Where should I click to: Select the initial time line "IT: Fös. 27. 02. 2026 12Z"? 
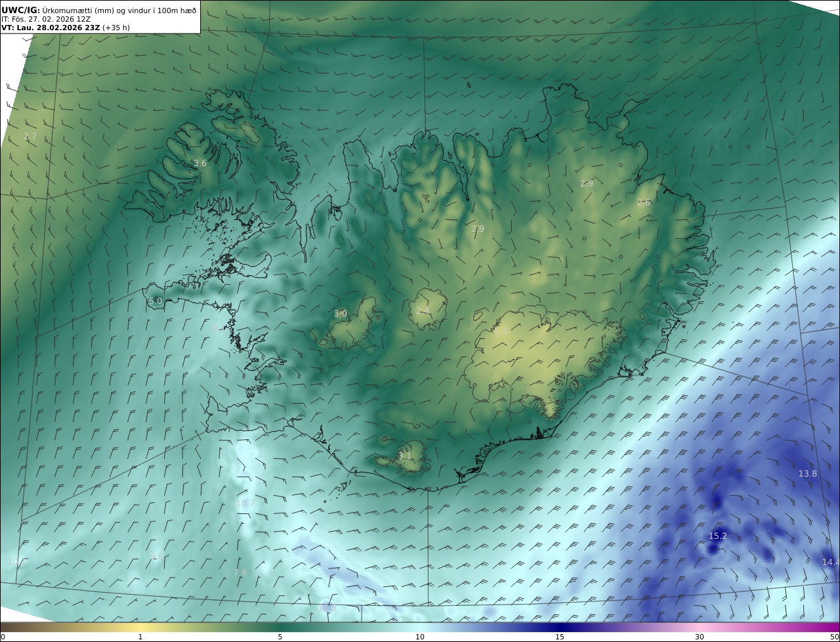tap(46, 19)
